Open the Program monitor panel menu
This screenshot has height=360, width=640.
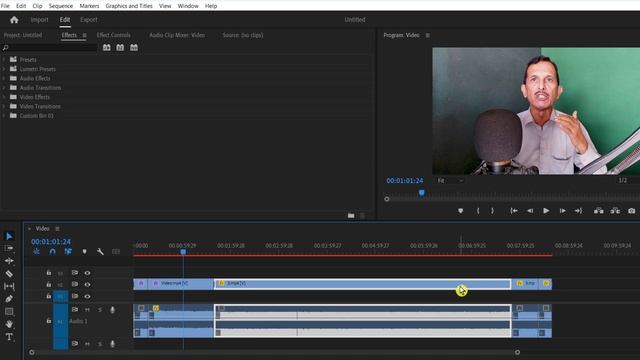point(427,36)
